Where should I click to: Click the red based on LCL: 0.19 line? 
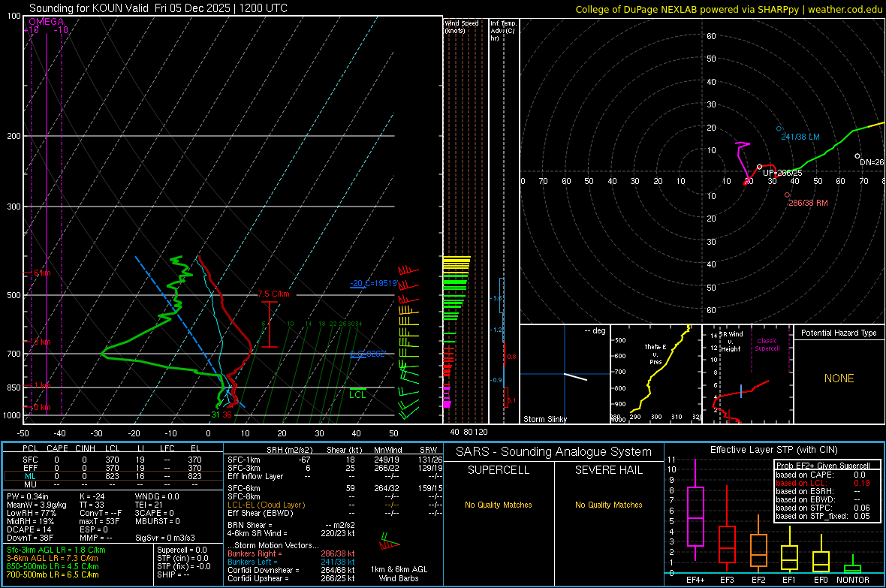click(x=823, y=483)
